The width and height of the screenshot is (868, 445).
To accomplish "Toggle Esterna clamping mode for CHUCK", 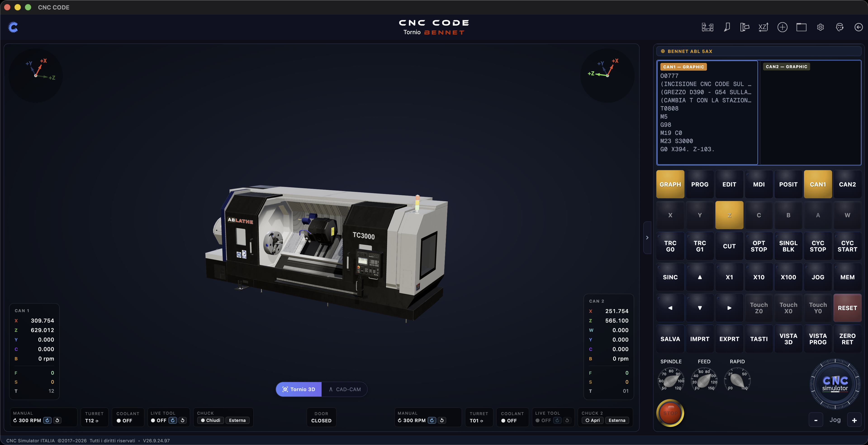I will (x=237, y=420).
